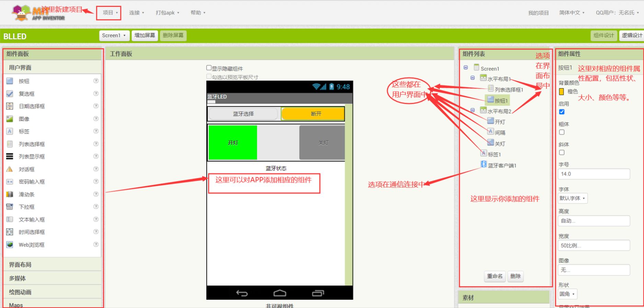Image resolution: width=644 pixels, height=308 pixels.
Task: Toggle the 粗体 bold checkbox
Action: tap(562, 132)
